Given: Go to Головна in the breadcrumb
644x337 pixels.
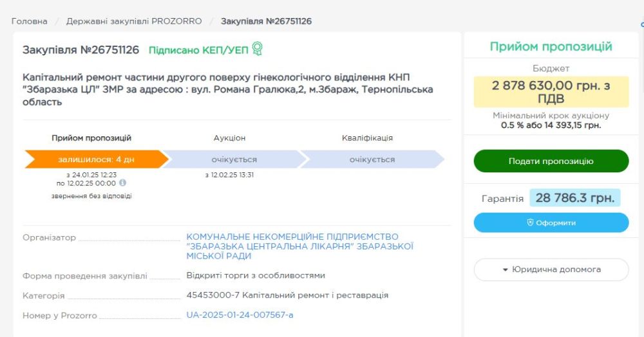Looking at the screenshot, I should click(x=30, y=21).
